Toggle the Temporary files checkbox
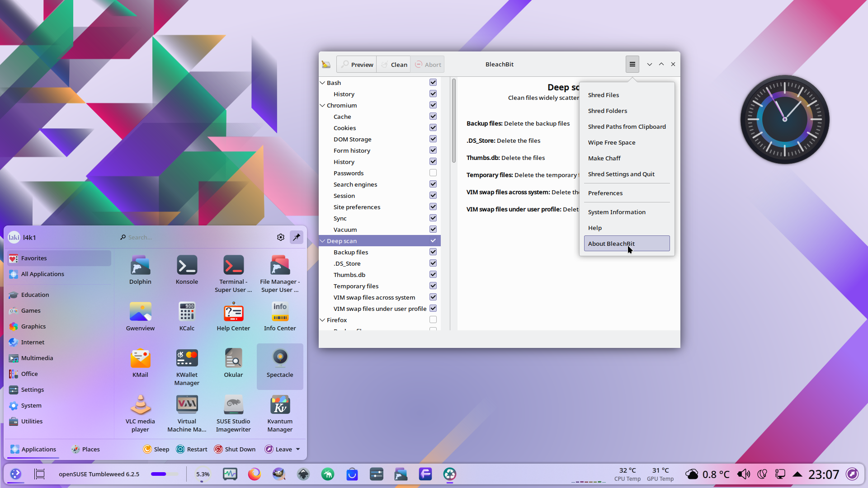This screenshot has height=488, width=868. 433,286
